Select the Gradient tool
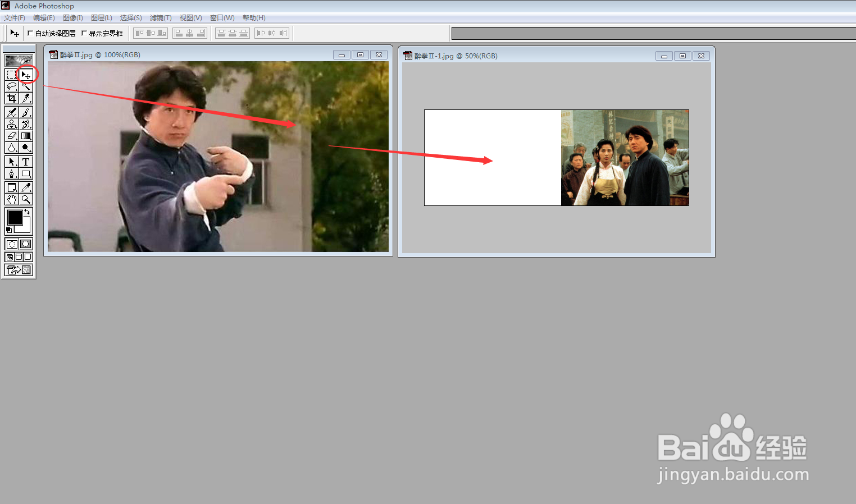The width and height of the screenshot is (856, 504). pos(26,136)
